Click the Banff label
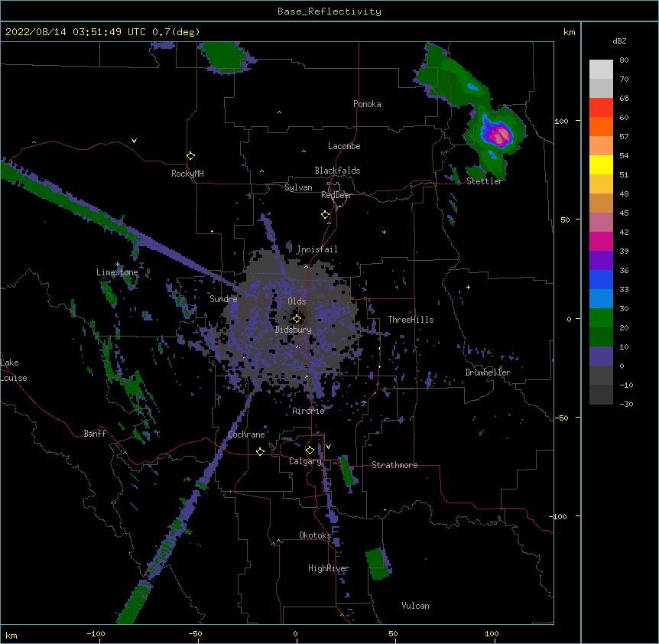 tap(95, 434)
